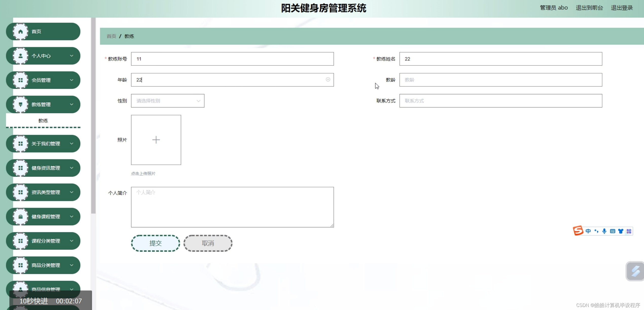
Task: Click the home icon in sidebar
Action: (21, 31)
